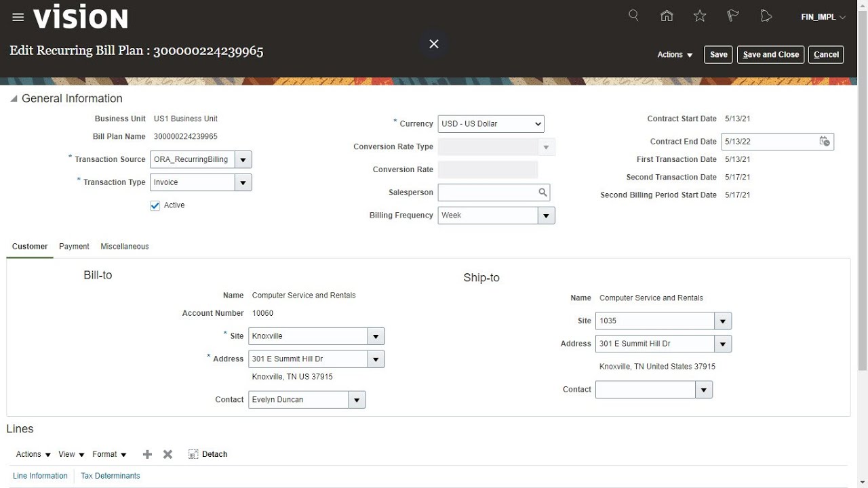
Task: Toggle the Active checkbox
Action: pyautogui.click(x=155, y=205)
